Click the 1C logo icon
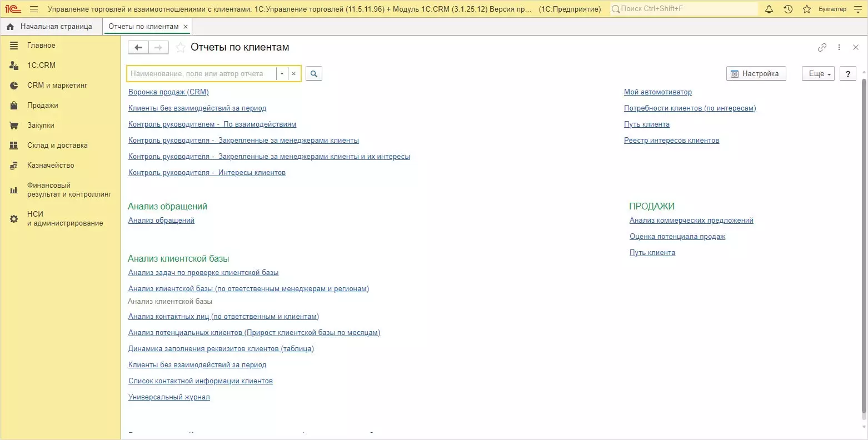The width and height of the screenshot is (868, 440). pos(12,9)
